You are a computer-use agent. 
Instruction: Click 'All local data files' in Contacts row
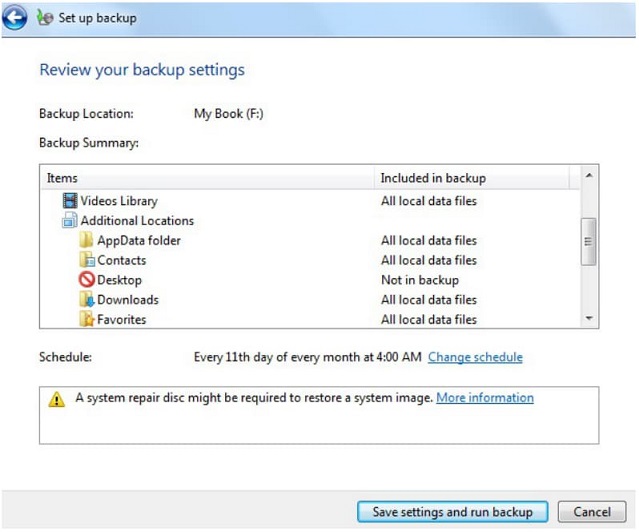tap(429, 260)
